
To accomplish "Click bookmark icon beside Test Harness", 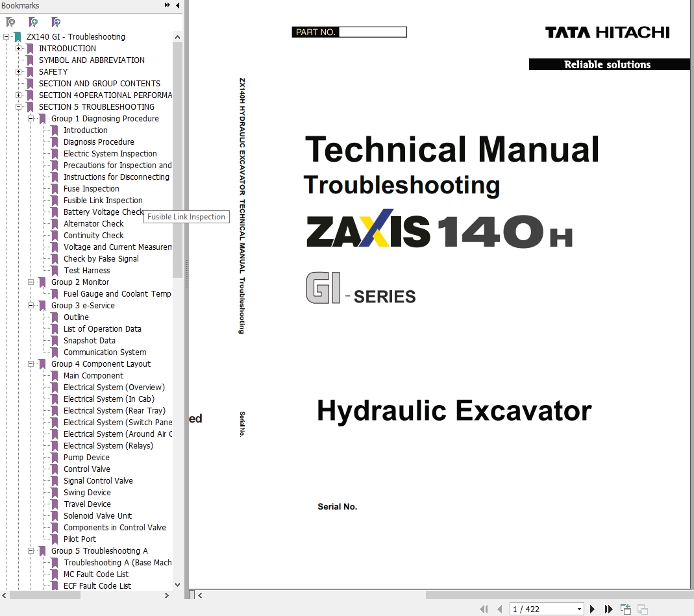I will point(55,271).
